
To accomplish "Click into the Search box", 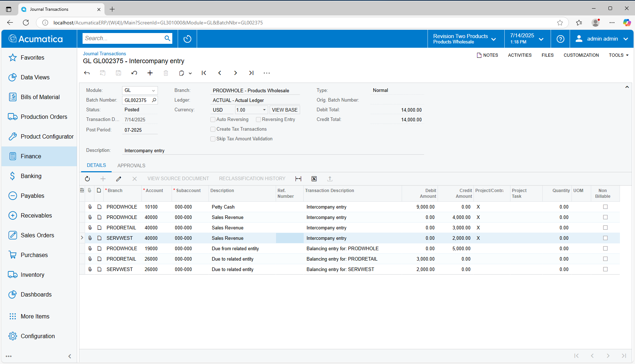I will [123, 38].
